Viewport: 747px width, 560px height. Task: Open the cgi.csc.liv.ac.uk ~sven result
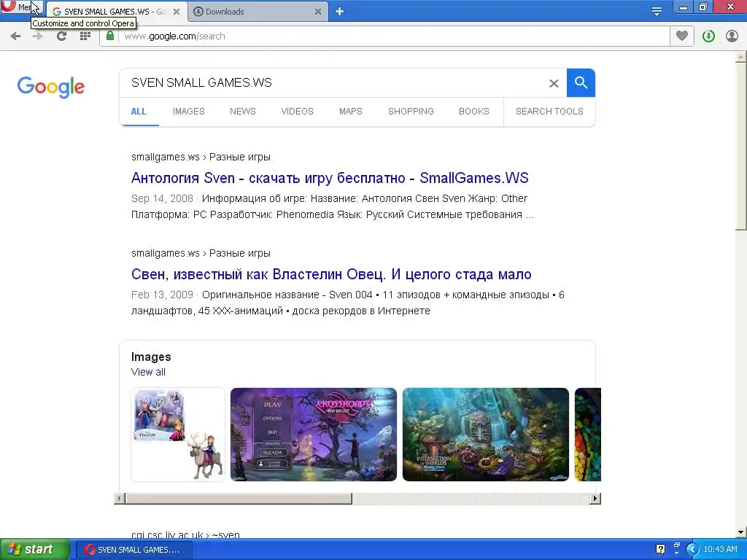click(185, 534)
